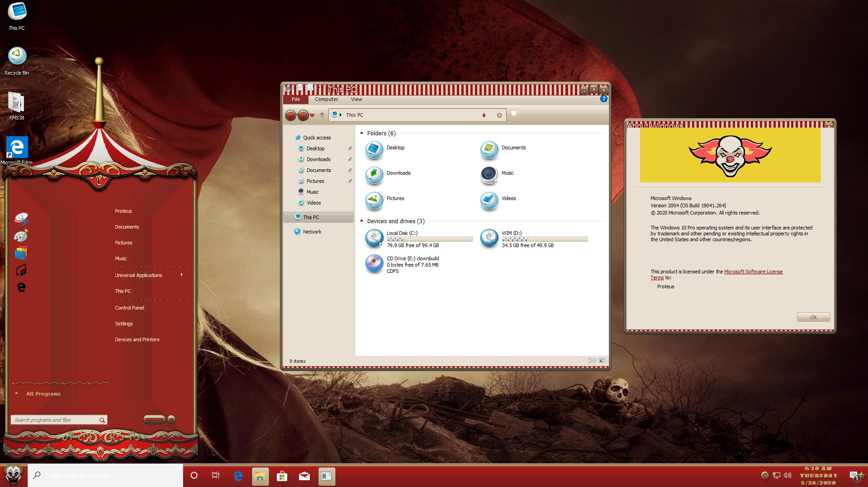Click taskbar 'Type here to search' box
The image size is (868, 487).
coord(105,476)
